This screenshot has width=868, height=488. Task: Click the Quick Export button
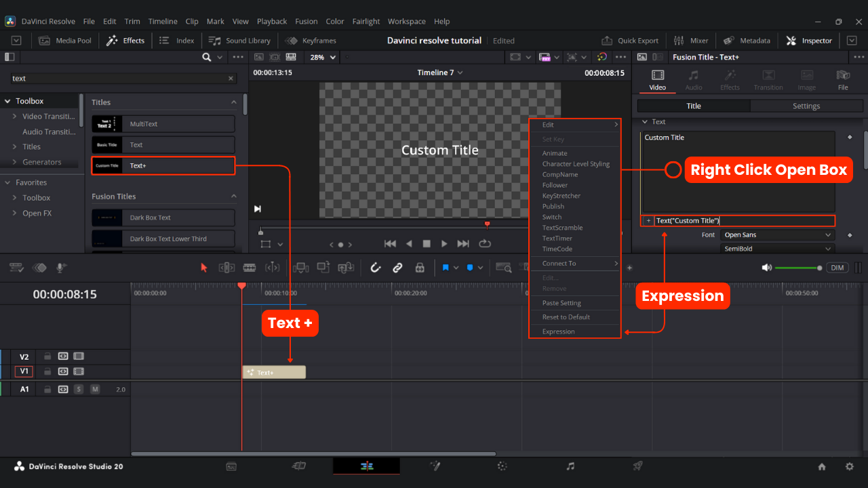(631, 41)
